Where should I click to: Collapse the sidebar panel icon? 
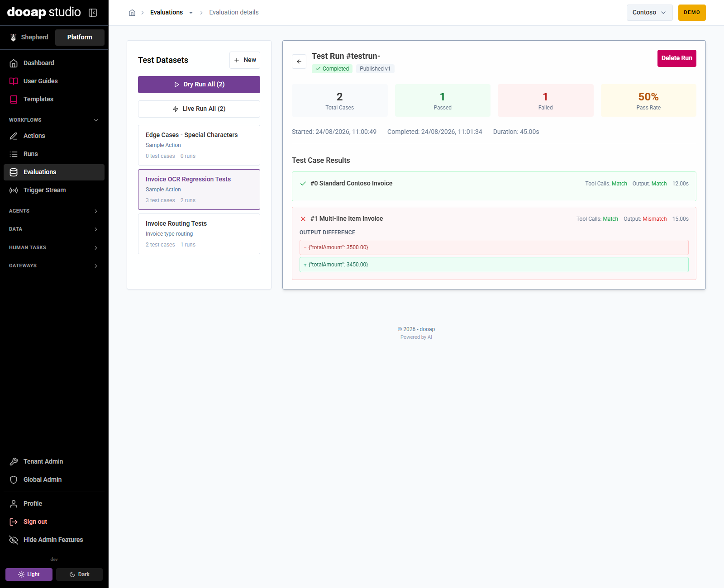pos(93,13)
